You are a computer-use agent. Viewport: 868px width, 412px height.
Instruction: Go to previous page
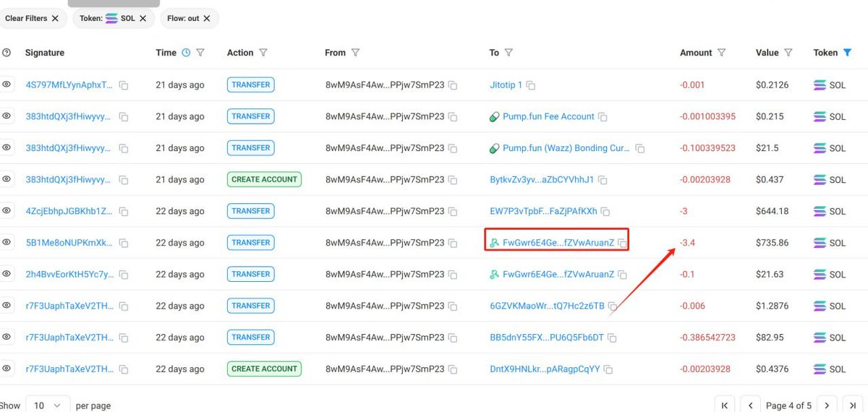[751, 405]
